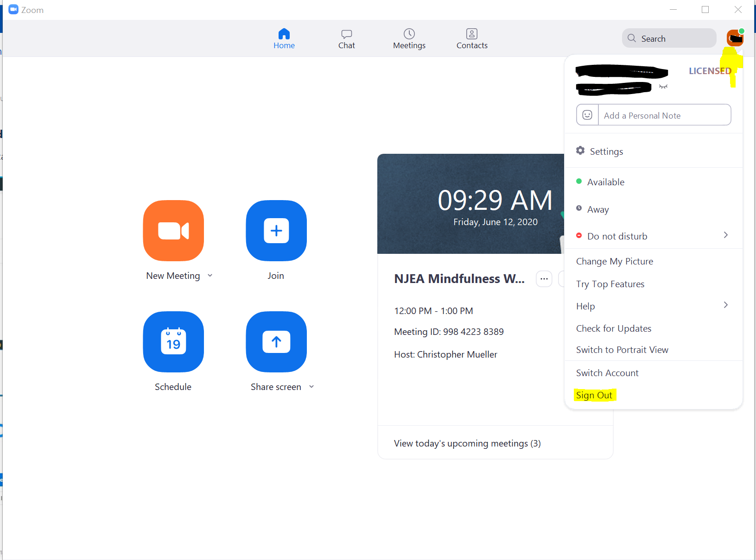Switch to the Chat tab

pyautogui.click(x=347, y=39)
